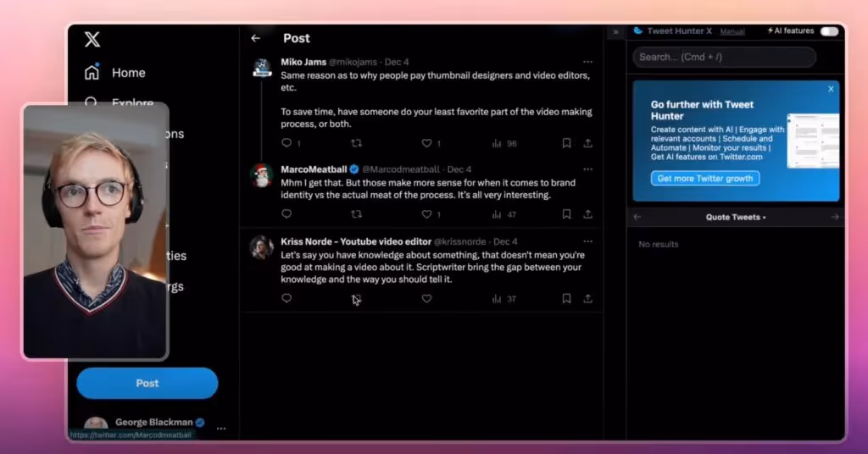Repost Miko Jams' post

point(357,143)
